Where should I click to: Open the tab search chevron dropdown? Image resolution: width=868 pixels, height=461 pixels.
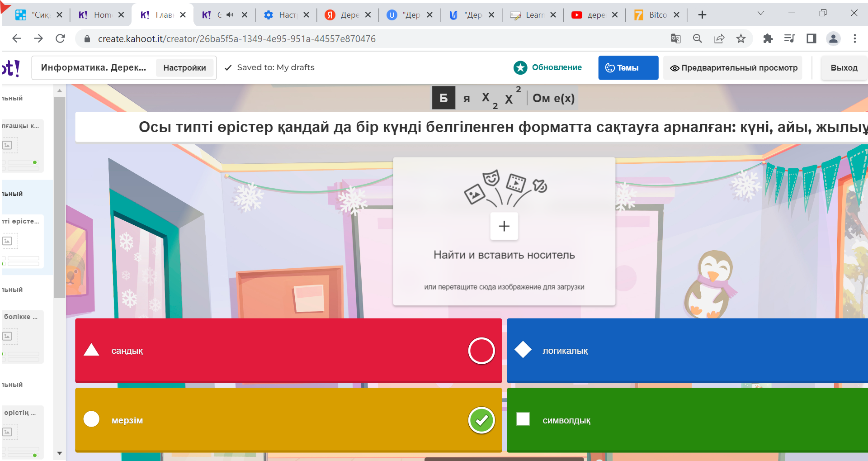pyautogui.click(x=761, y=14)
